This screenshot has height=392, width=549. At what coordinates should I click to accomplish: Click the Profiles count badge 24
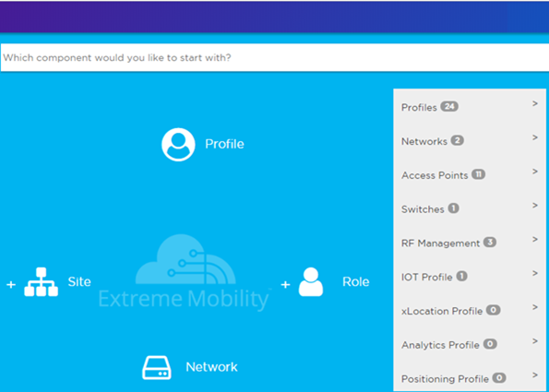point(449,106)
